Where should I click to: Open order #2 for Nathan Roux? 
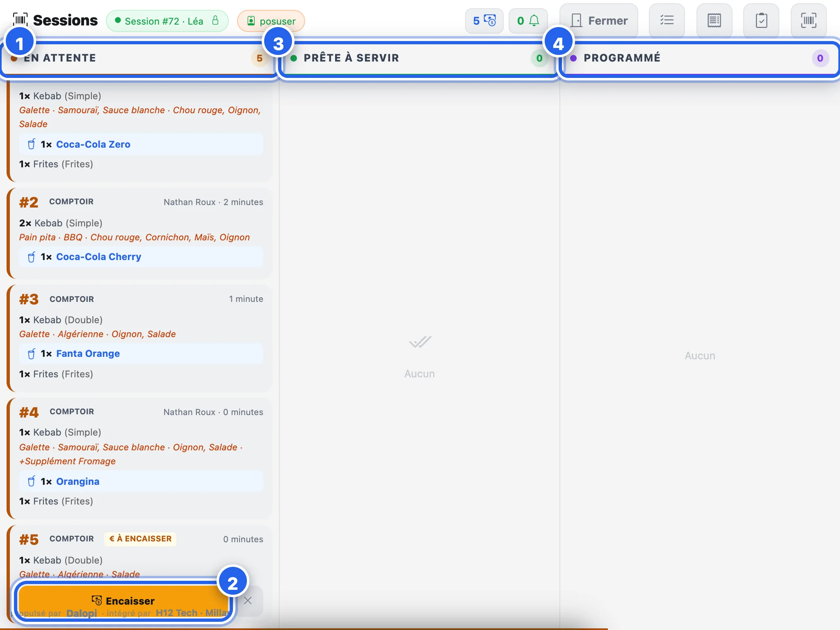pos(140,234)
